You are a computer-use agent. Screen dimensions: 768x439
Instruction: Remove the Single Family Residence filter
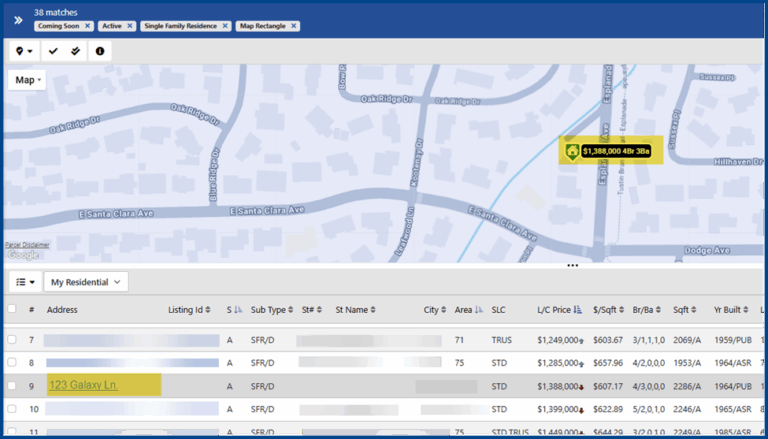pyautogui.click(x=225, y=25)
